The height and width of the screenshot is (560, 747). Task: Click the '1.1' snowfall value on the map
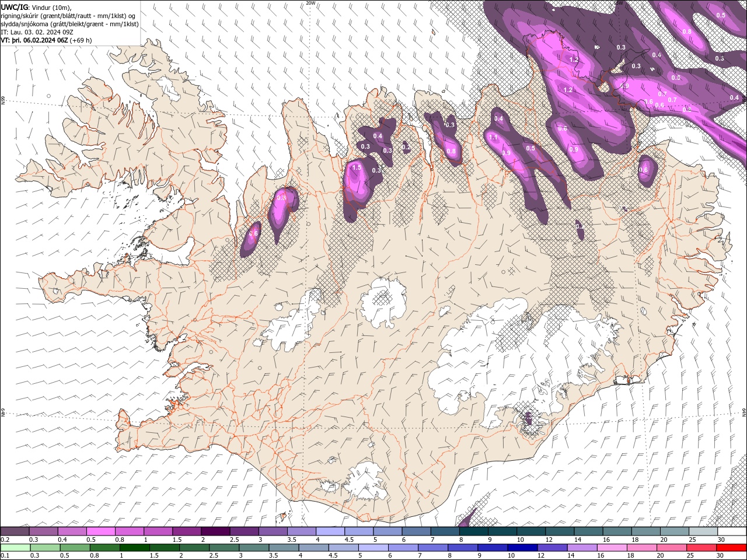tap(493, 138)
